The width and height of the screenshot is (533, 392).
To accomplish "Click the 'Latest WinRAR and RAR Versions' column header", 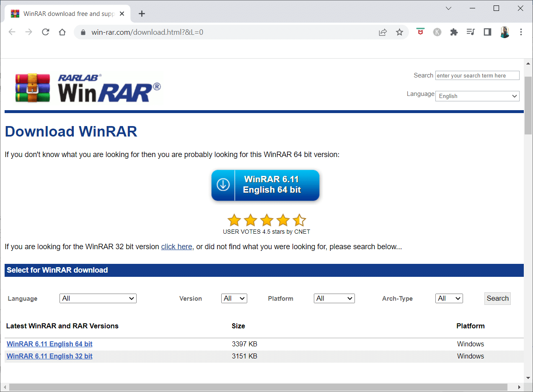I will (62, 326).
